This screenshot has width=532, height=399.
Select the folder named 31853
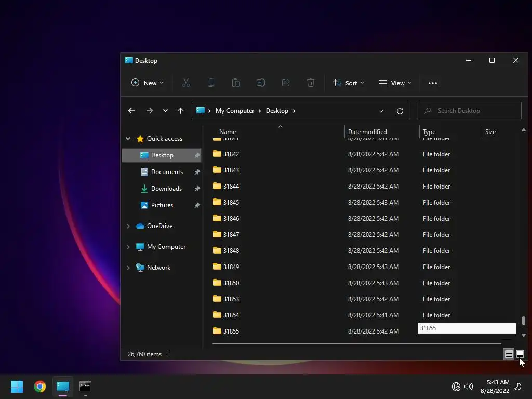pos(231,299)
